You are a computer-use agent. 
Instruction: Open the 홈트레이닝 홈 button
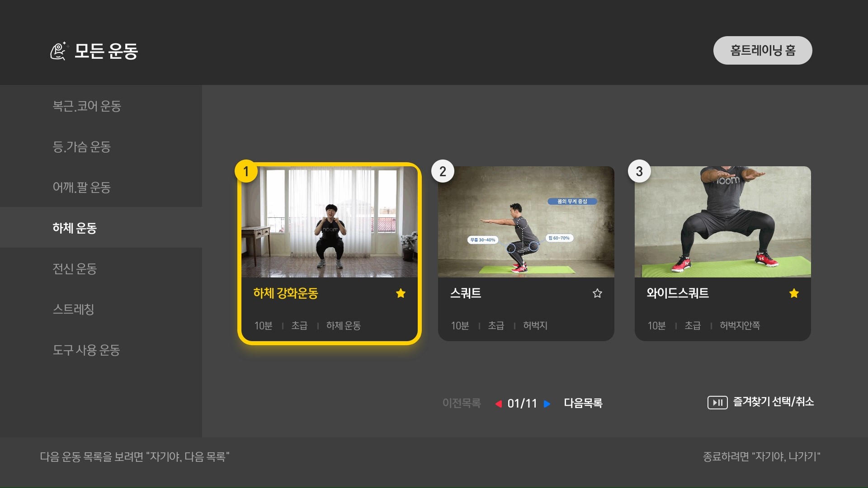click(x=763, y=50)
